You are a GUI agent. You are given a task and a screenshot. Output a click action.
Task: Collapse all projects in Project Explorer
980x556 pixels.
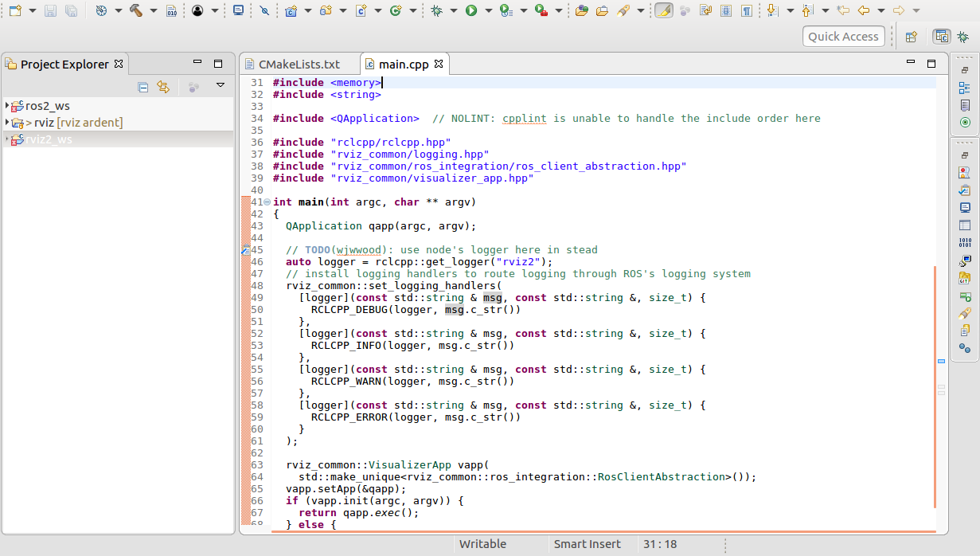coord(143,87)
